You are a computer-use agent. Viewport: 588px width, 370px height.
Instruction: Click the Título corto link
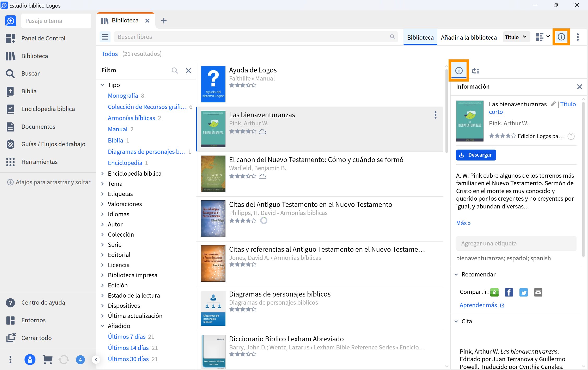tap(532, 108)
